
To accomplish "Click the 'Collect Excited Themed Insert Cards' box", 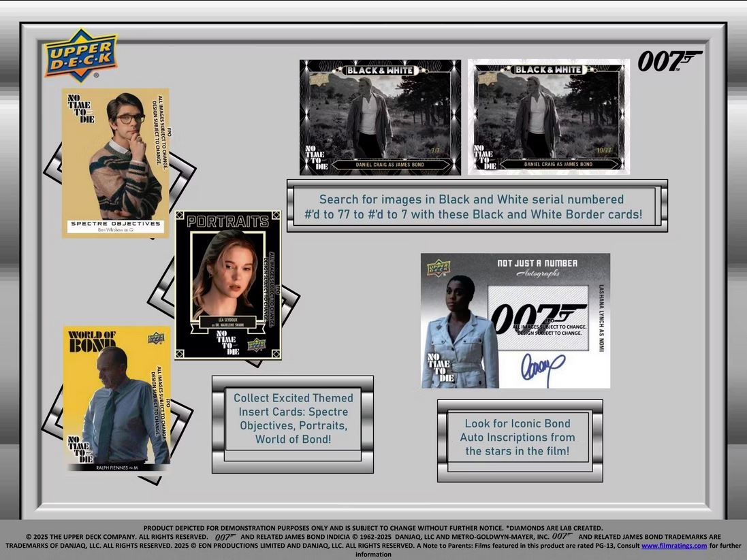I will (293, 418).
